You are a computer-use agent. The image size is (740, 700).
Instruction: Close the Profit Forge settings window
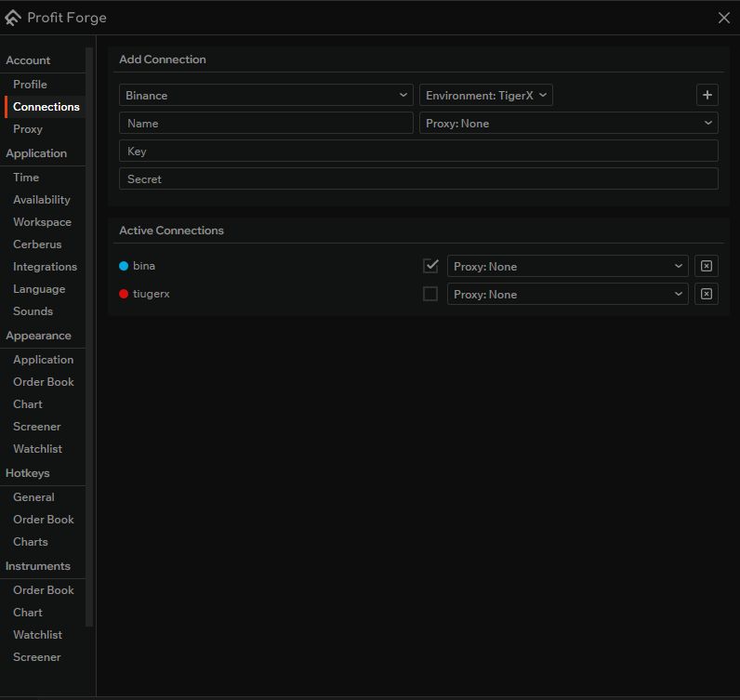coord(723,18)
